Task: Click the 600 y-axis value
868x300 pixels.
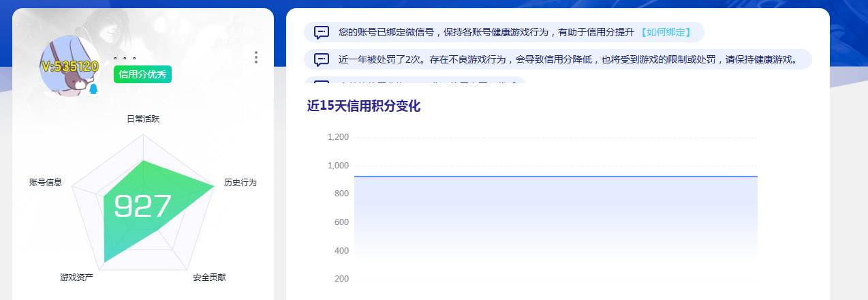Action: click(341, 222)
